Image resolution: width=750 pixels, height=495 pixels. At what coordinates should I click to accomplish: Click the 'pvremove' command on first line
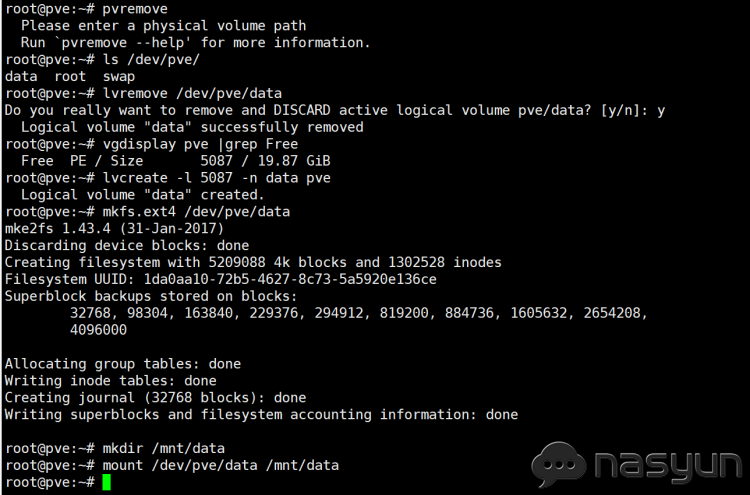(x=135, y=9)
